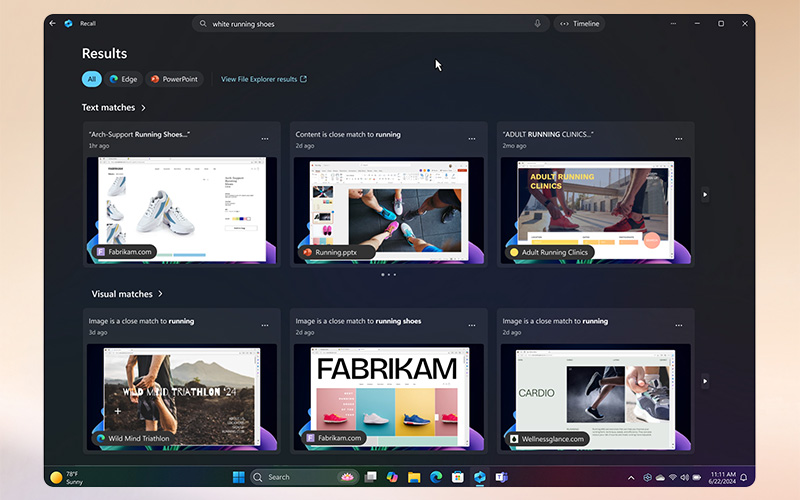Open Wi-Fi network settings from tray

pos(672,478)
